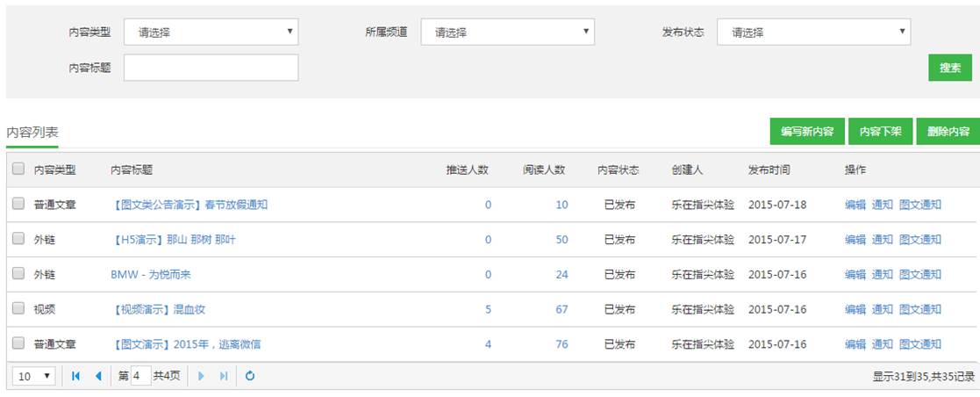Open the 发布状态 dropdown
Screen dimensions: 980x397
tap(813, 32)
